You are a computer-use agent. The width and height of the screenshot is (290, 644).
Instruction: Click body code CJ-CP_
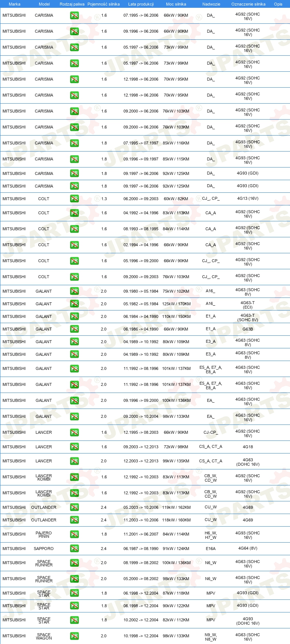pyautogui.click(x=211, y=433)
